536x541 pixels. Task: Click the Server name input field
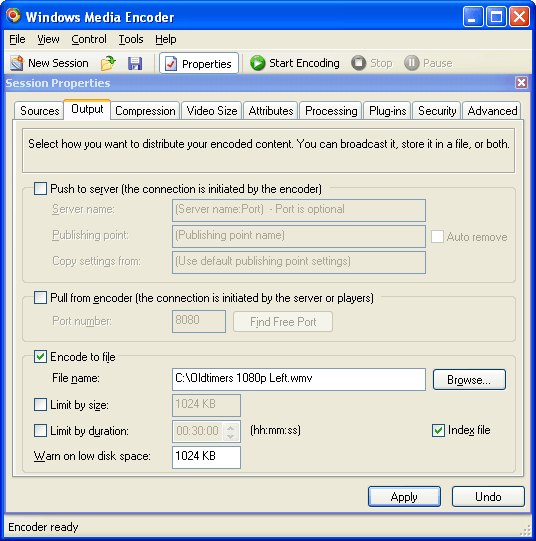pyautogui.click(x=299, y=210)
